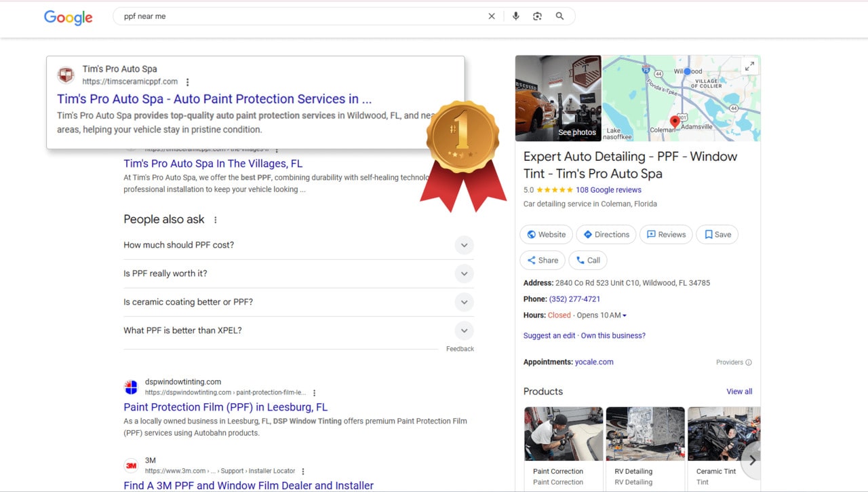Screen dimensions: 868x492
Task: Expand 'How much should PPF cost?' question
Action: 298,245
